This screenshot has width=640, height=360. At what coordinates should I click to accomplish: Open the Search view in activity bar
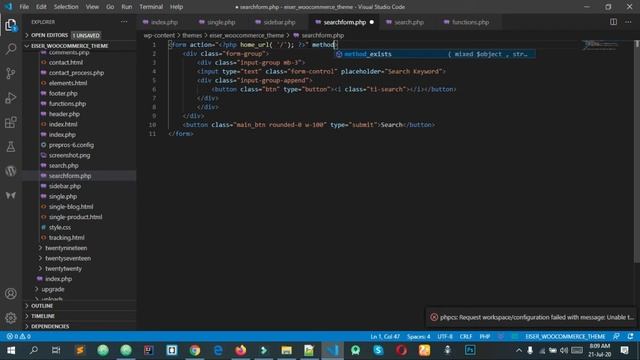pos(11,49)
